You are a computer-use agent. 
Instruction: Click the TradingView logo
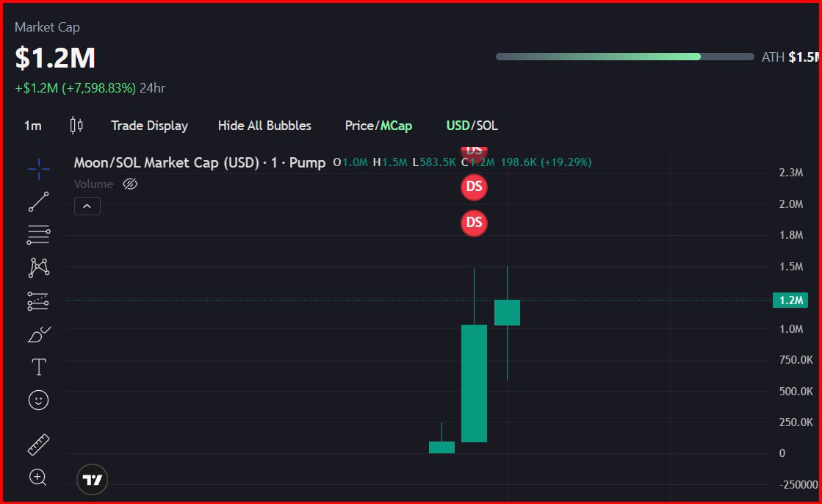[93, 480]
